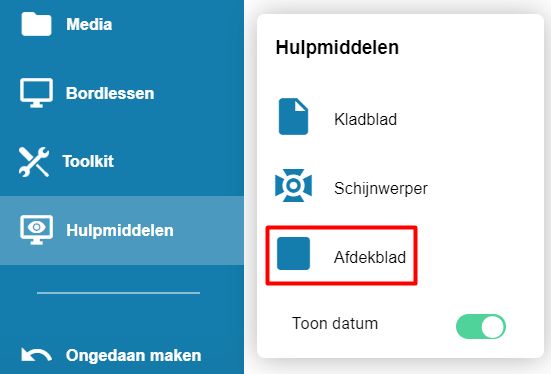Select the Toolkit sidebar label
This screenshot has width=551, height=374.
[88, 161]
